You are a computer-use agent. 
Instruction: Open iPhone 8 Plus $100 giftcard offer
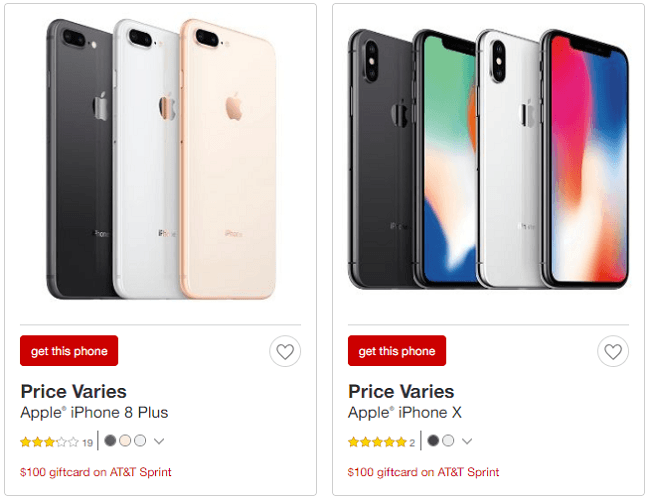point(96,472)
